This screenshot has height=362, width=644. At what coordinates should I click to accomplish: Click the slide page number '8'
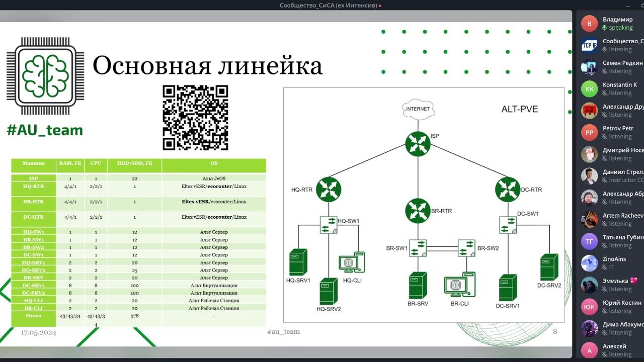(x=555, y=331)
